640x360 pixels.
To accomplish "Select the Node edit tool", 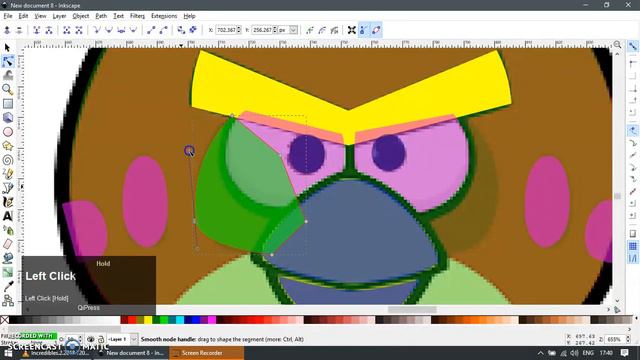I will 7,62.
